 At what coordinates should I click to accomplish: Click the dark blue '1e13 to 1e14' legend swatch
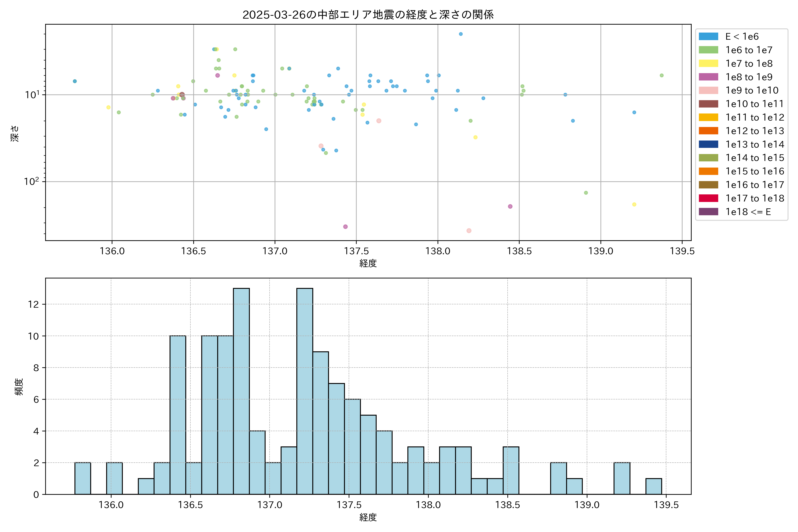tap(708, 144)
